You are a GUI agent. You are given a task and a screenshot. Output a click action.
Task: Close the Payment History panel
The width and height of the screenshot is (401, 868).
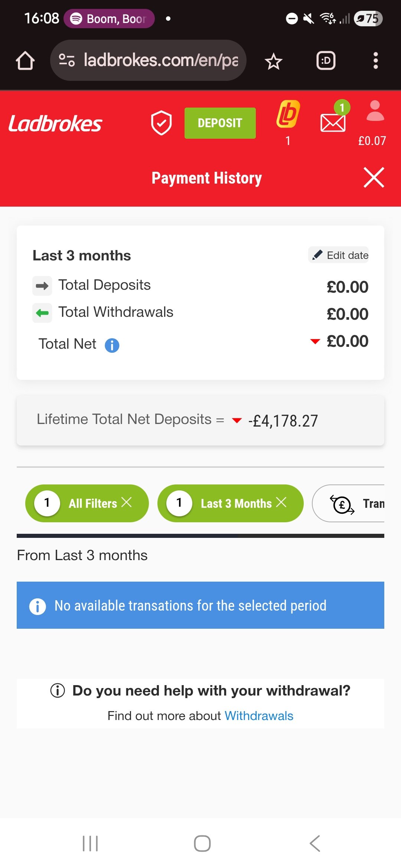click(x=374, y=177)
